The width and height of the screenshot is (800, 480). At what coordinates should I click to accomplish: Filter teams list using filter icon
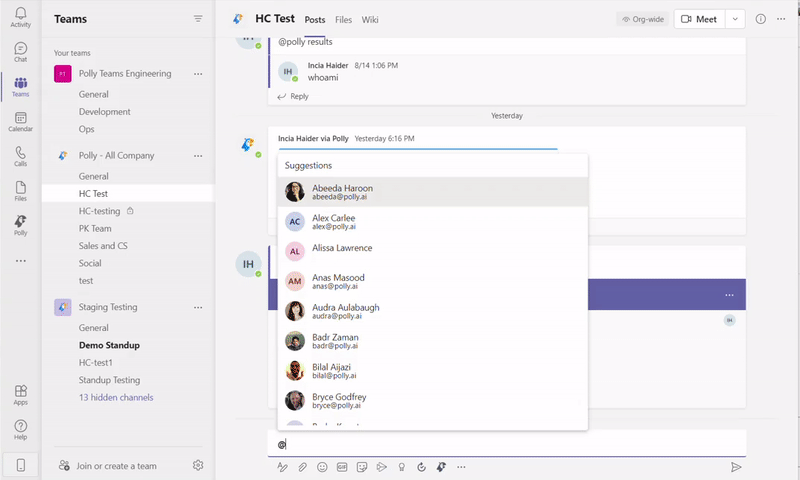(x=198, y=19)
